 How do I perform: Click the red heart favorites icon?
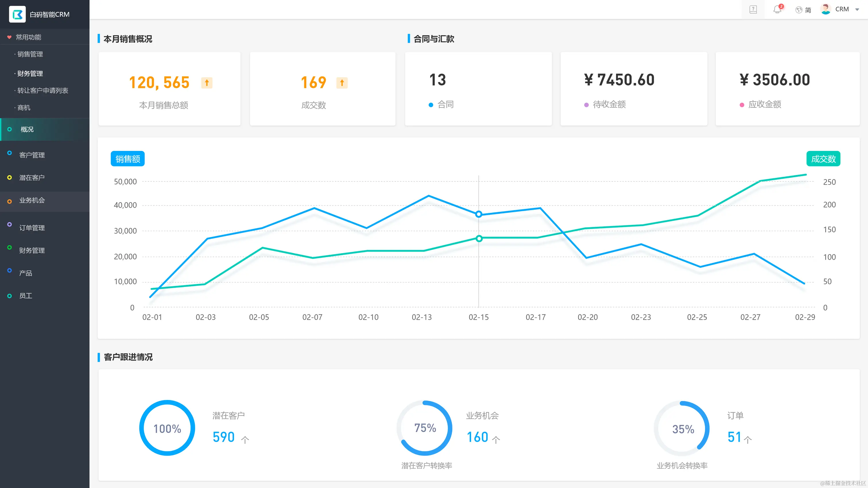click(x=9, y=37)
